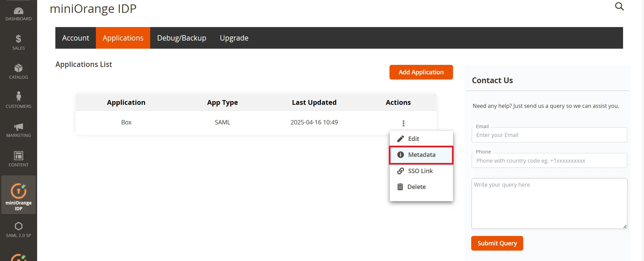This screenshot has width=644, height=261.
Task: Click the Add Application button
Action: tap(421, 72)
